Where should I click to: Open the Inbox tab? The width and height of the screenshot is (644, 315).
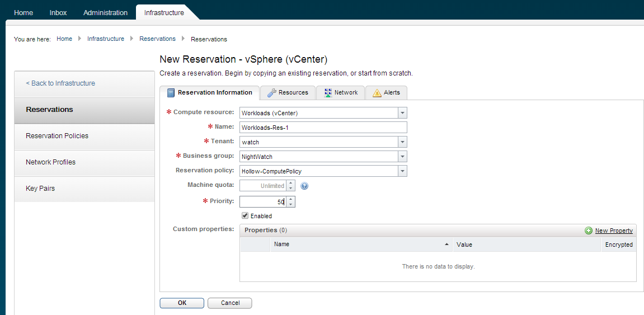[58, 12]
